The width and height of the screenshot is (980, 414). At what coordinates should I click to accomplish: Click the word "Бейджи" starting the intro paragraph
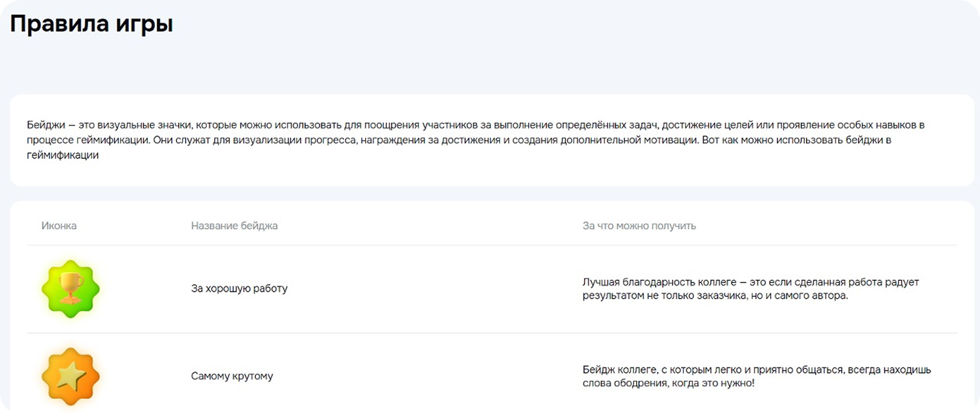45,125
